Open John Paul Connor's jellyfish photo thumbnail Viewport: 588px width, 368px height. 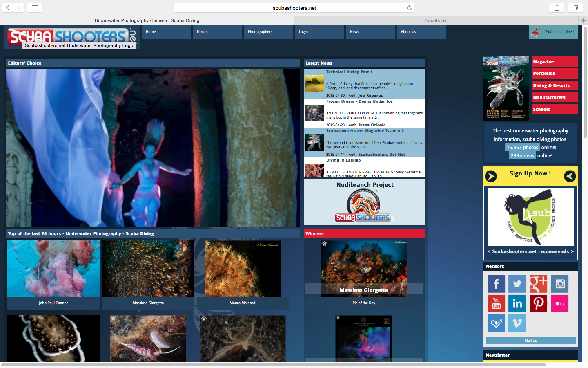[x=53, y=269]
